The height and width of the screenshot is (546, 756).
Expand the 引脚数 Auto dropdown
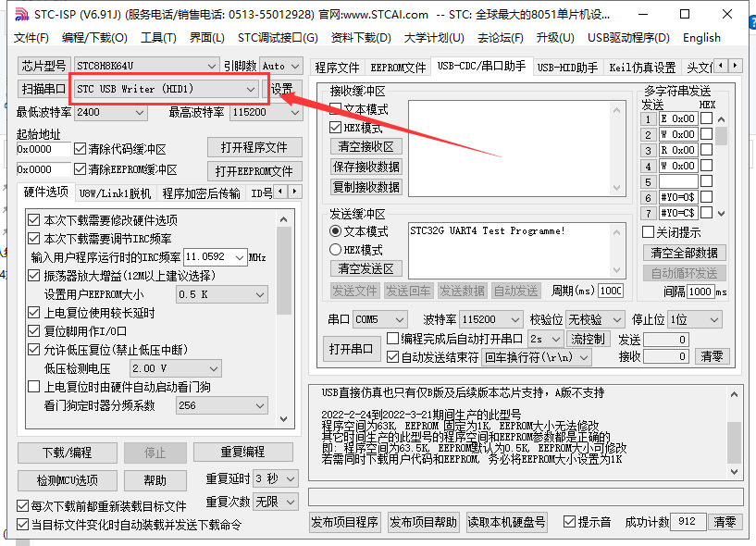pos(295,66)
